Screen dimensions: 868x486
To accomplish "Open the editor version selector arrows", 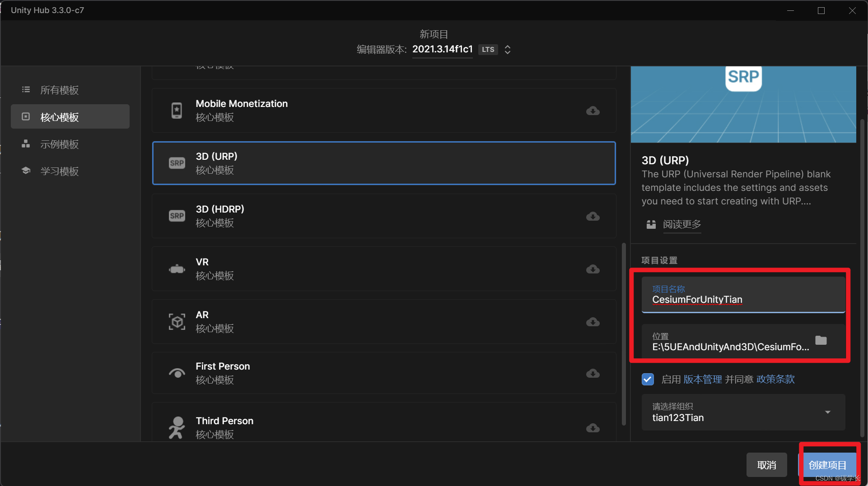I will (x=508, y=50).
